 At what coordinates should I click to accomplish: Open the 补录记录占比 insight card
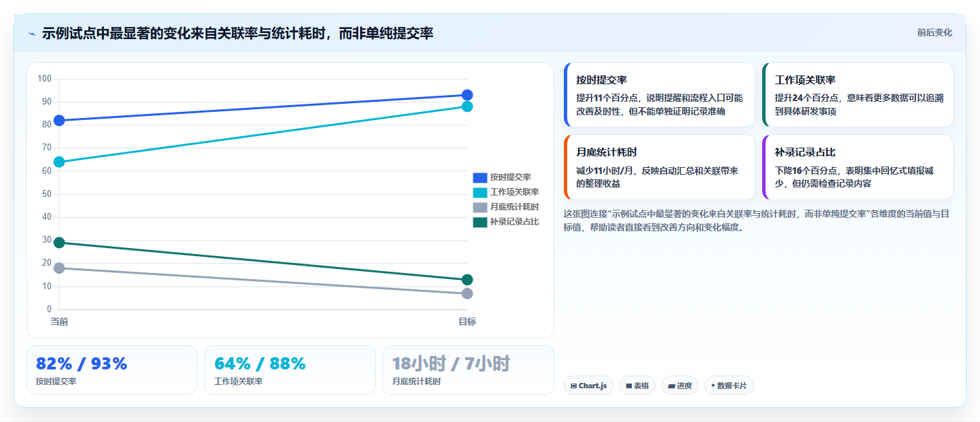[857, 167]
